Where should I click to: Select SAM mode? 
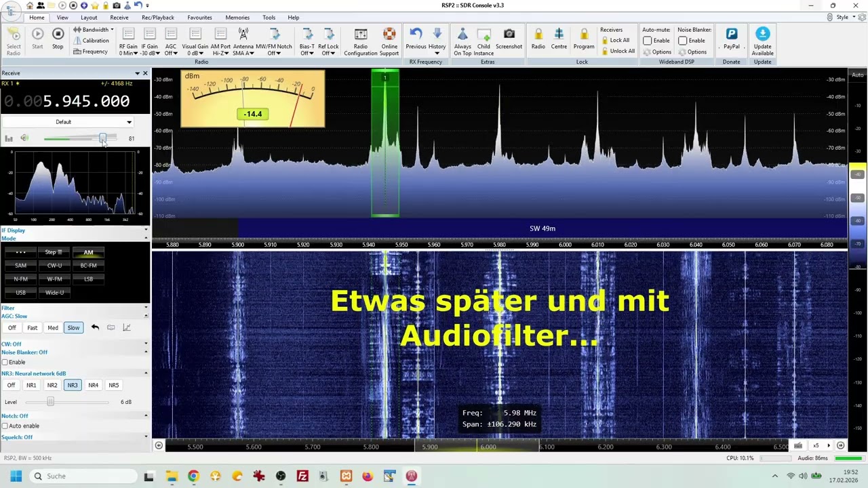pyautogui.click(x=20, y=266)
